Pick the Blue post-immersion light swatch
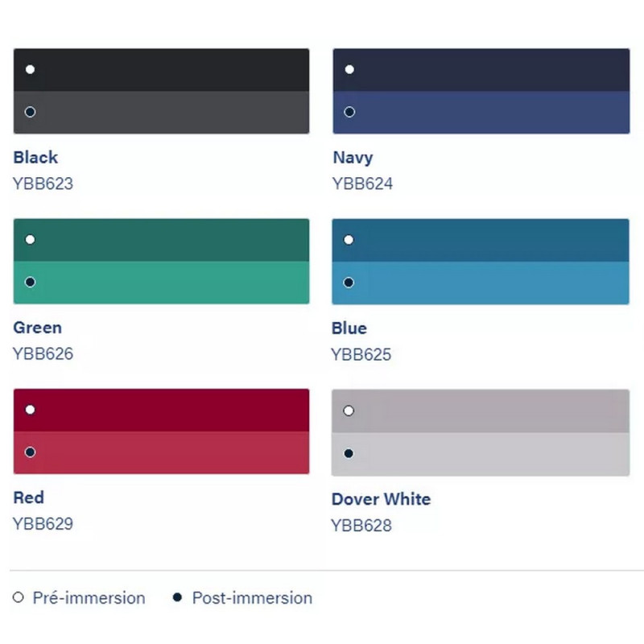This screenshot has height=644, width=644. coord(483,283)
